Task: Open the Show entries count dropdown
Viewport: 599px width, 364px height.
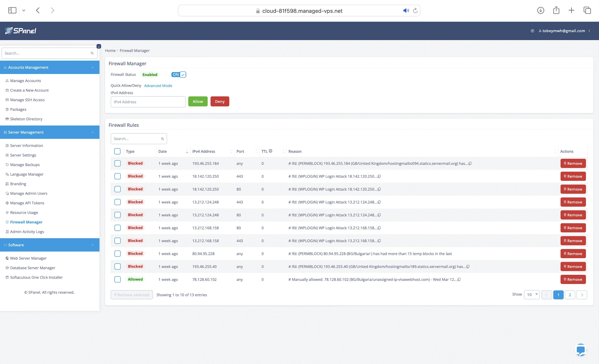Action: (x=532, y=295)
